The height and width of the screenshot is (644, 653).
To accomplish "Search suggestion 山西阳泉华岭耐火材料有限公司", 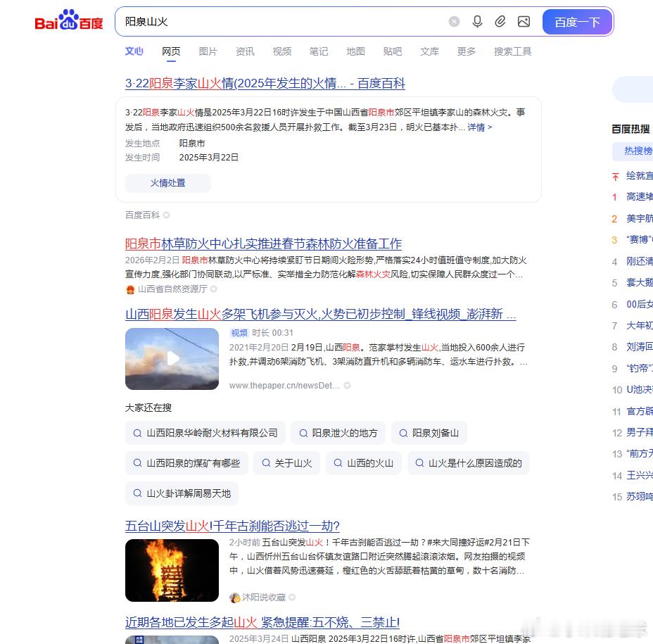I will point(205,434).
